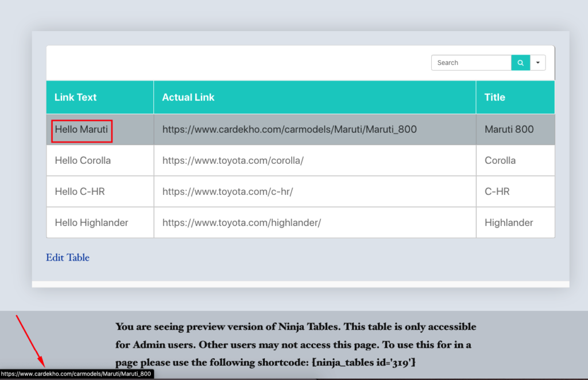Click the toyota.com/corolla/ URL cell
This screenshot has width=588, height=380.
click(233, 160)
